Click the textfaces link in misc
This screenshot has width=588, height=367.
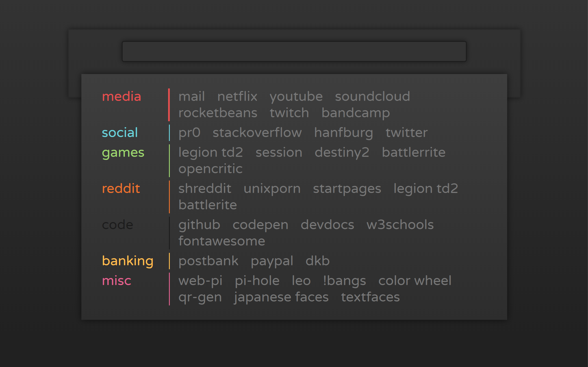click(x=370, y=297)
